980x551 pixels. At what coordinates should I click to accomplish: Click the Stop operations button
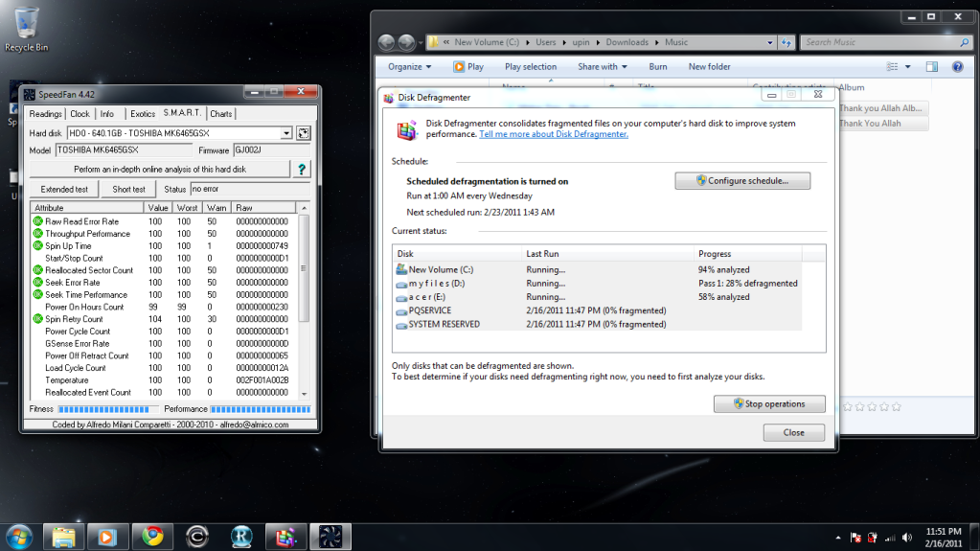tap(768, 403)
